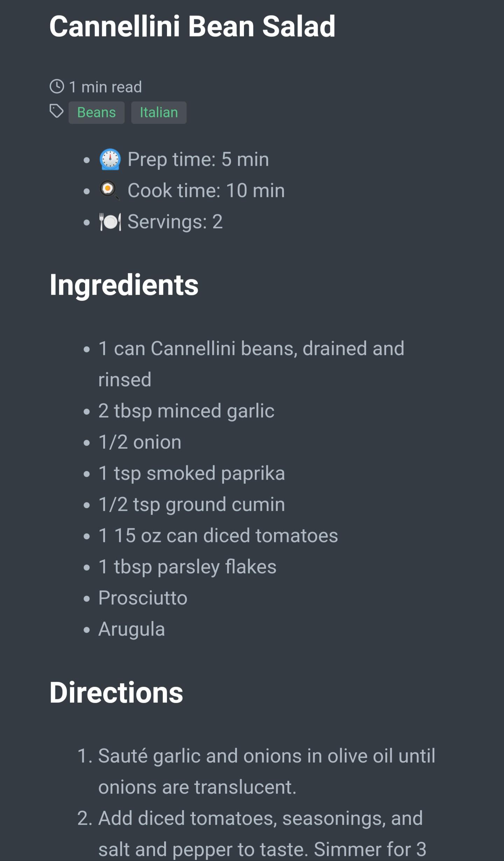Click the clock icon beside read time
This screenshot has width=504, height=861.
pos(57,87)
